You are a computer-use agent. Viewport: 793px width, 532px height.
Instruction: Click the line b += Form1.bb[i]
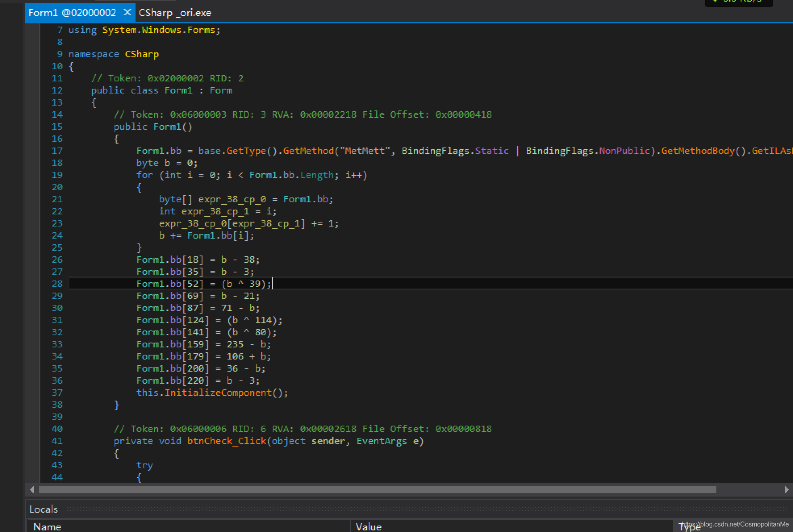(207, 235)
